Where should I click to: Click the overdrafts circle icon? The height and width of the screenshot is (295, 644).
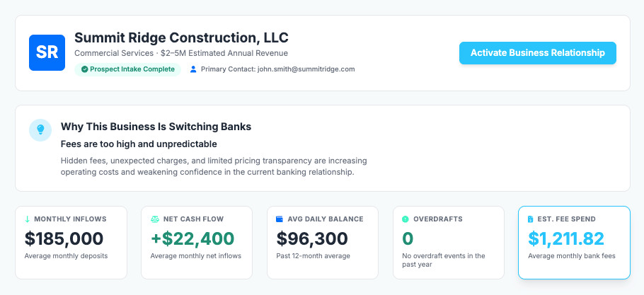[405, 219]
